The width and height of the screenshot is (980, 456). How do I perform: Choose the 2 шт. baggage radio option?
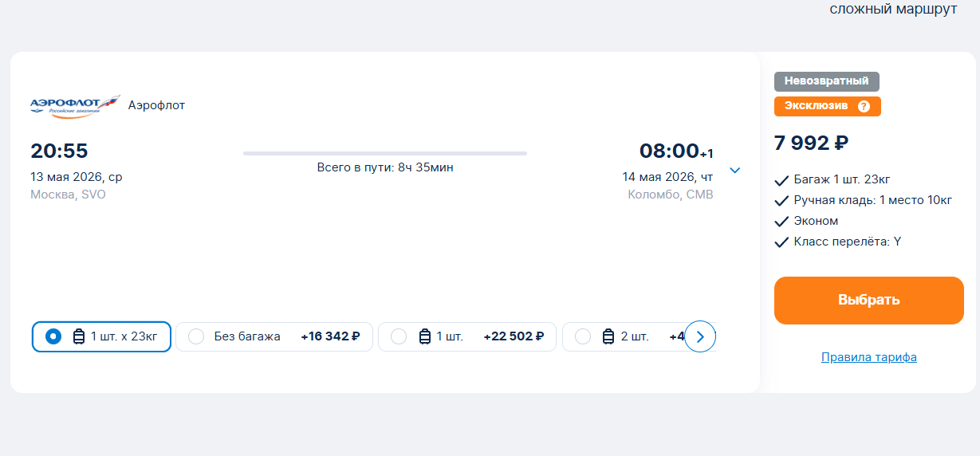click(x=583, y=336)
